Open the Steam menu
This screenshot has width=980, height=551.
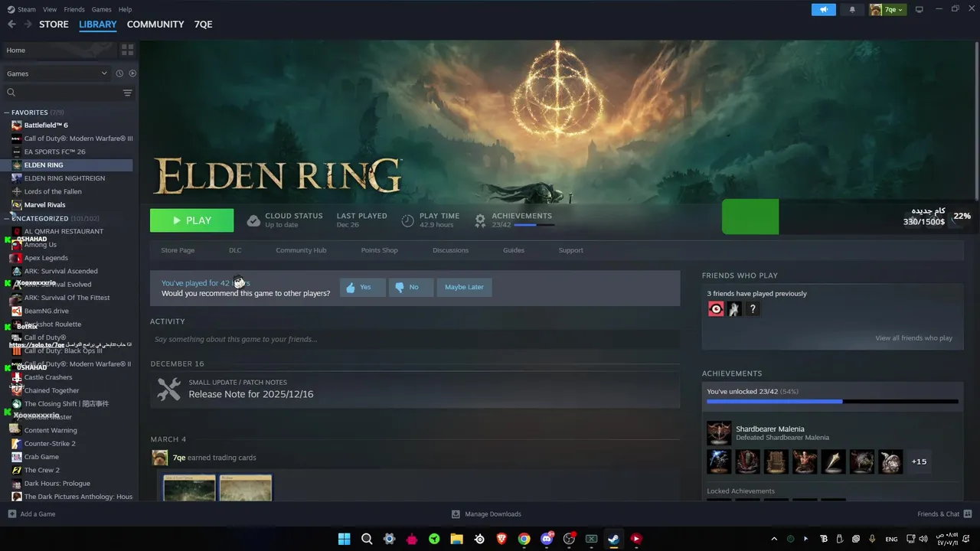pos(22,9)
